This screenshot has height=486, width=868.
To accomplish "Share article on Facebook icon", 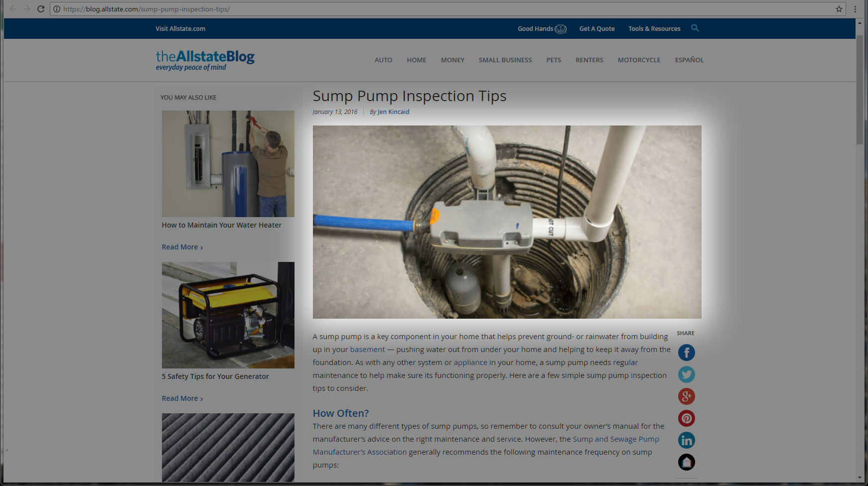I will coord(686,353).
